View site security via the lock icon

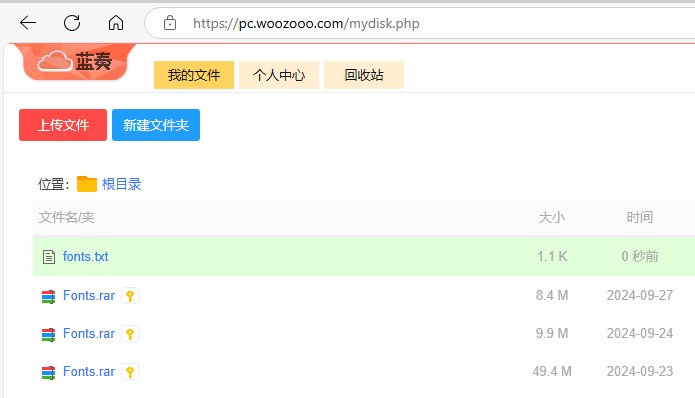point(170,23)
